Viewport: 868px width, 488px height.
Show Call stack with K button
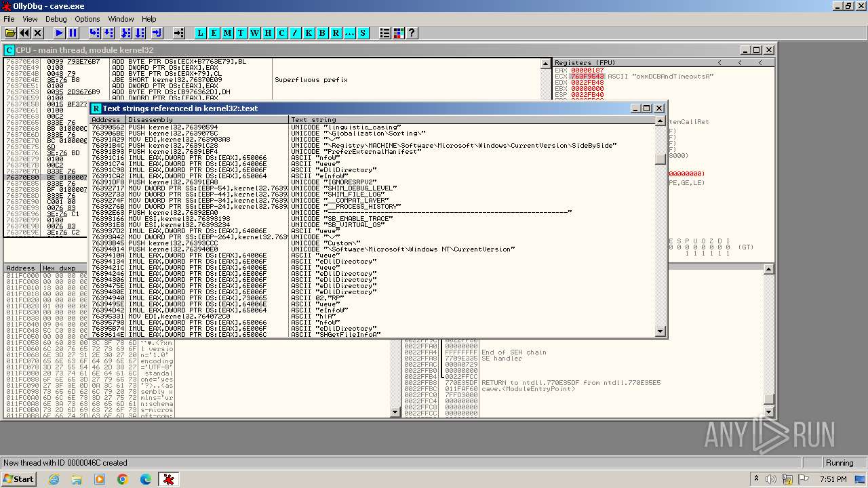coord(309,33)
